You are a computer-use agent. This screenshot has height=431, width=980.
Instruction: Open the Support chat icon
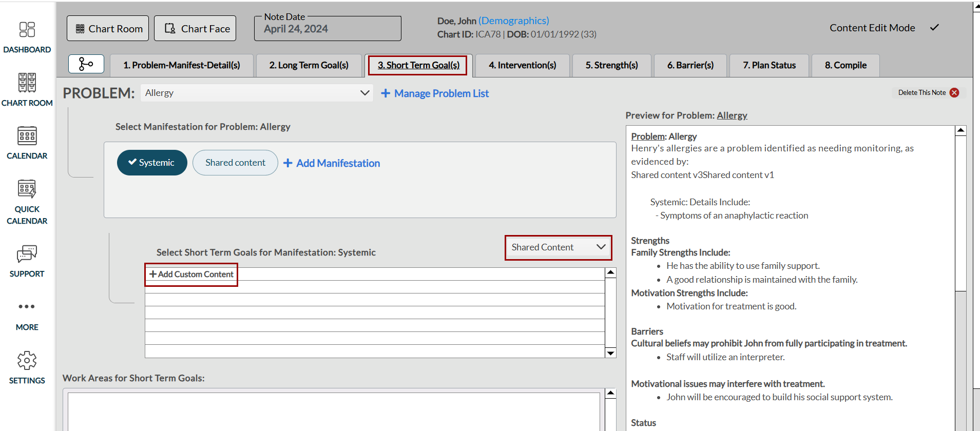27,254
